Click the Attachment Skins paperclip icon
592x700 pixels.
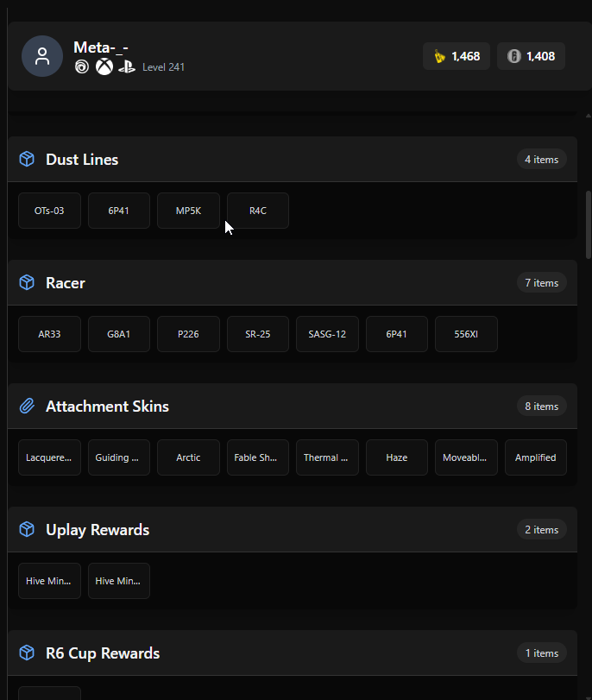coord(27,407)
